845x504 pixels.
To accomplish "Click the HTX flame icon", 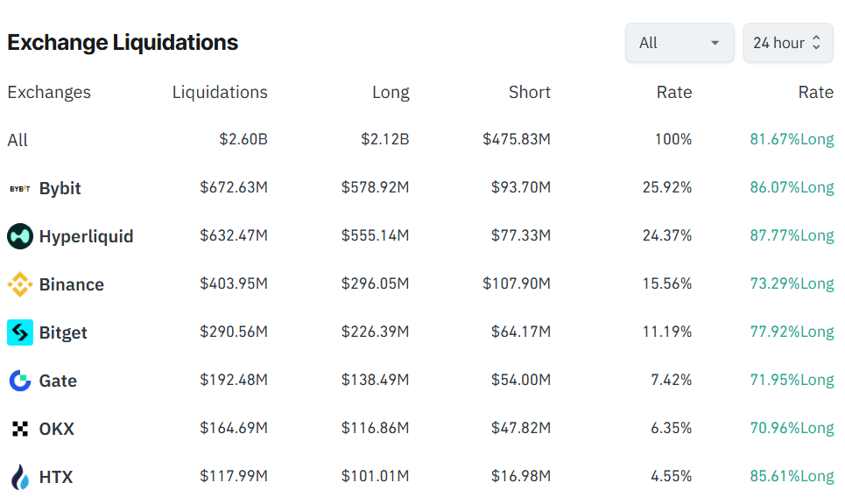I will (19, 476).
